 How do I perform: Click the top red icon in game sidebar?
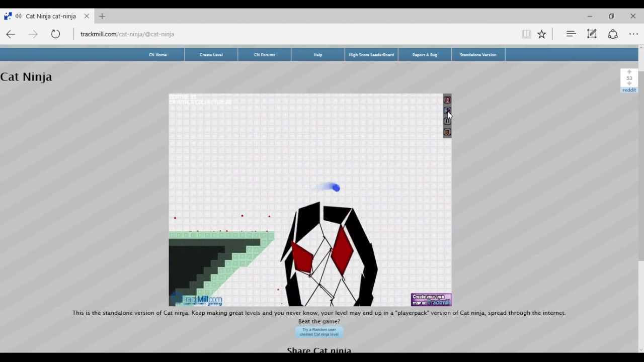447,100
